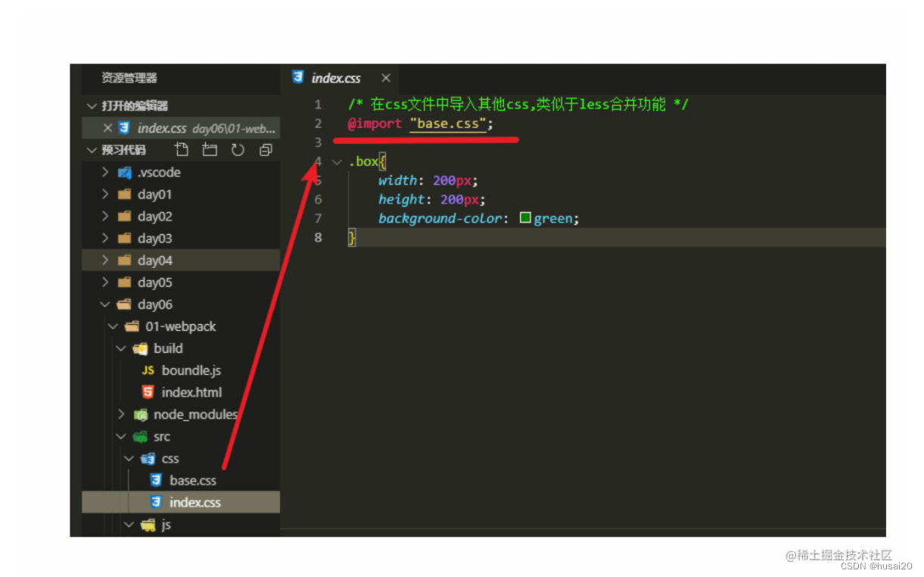
Task: Click the New Folder icon in Explorer
Action: pos(210,149)
